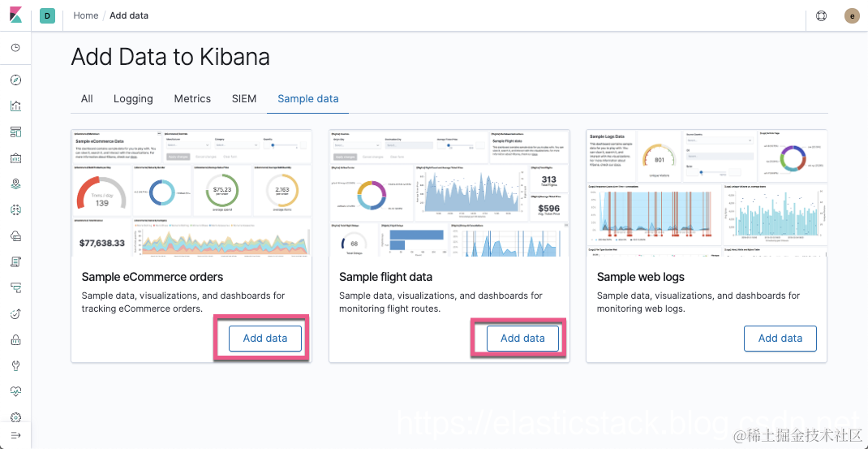
Task: Click the flight data dashboard preview thumbnail
Action: click(x=449, y=193)
